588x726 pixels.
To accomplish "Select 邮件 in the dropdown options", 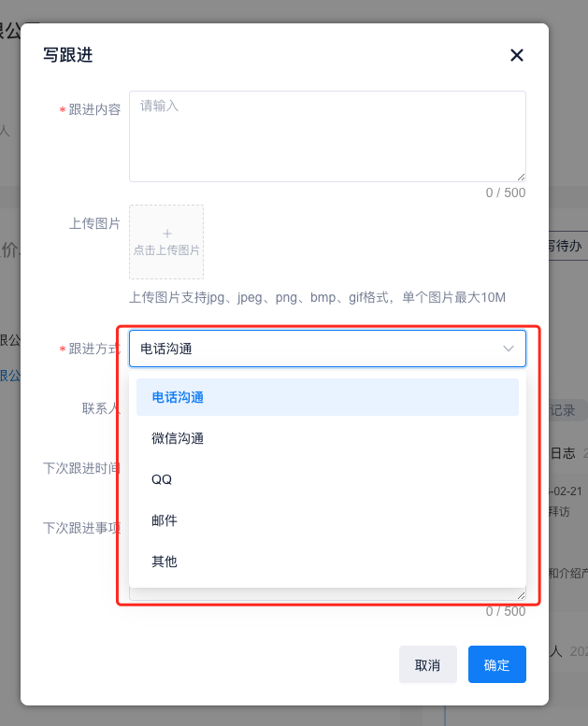I will 327,520.
